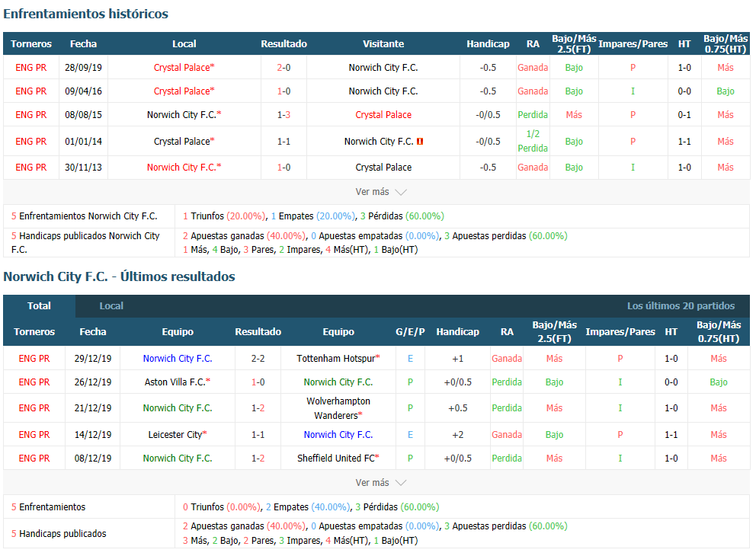Viewport: 756px width, 556px height.
Task: Open Wolverhampton Wanderers team link
Action: [338, 408]
